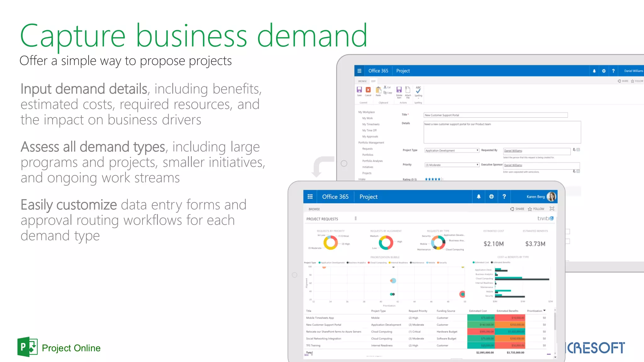Click 'Social Networking Integration' row title
Viewport: 644px width, 362px height.
point(324,339)
